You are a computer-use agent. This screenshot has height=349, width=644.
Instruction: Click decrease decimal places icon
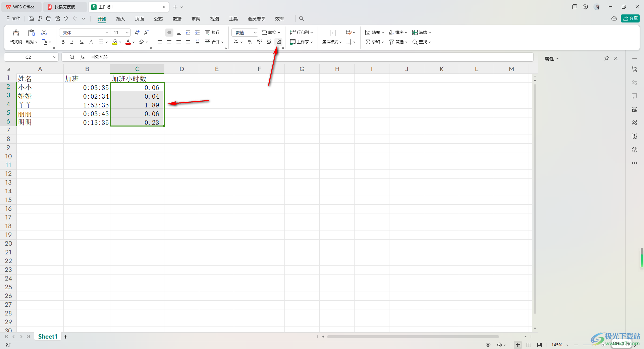coord(278,42)
